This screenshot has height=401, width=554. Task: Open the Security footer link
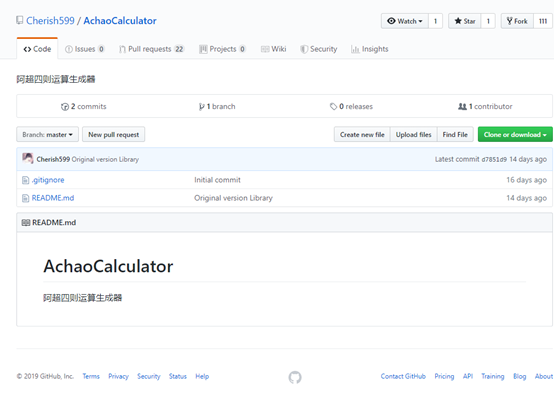point(149,376)
